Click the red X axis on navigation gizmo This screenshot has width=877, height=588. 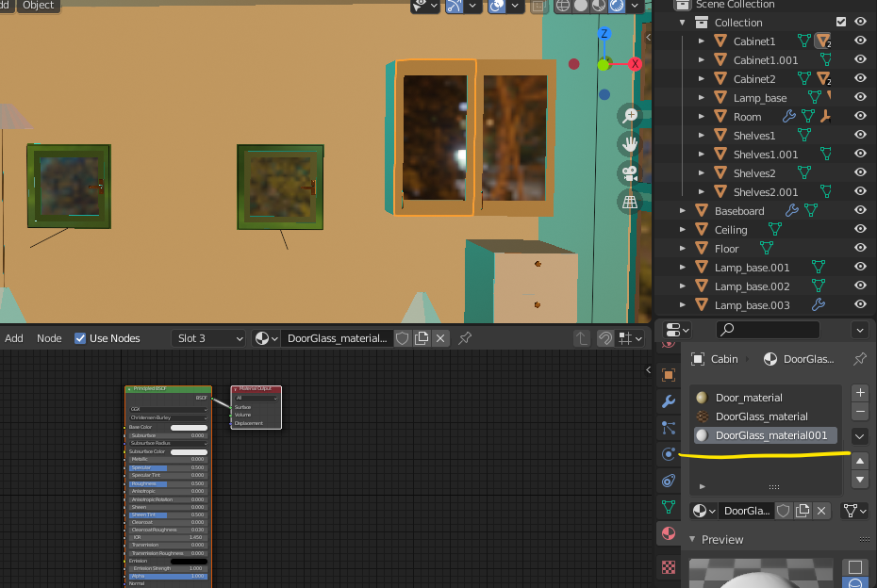pos(635,64)
